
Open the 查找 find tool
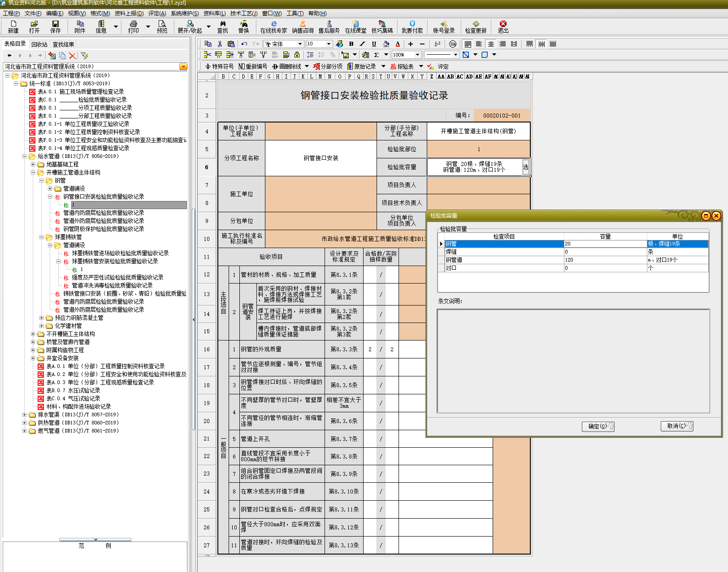(223, 26)
